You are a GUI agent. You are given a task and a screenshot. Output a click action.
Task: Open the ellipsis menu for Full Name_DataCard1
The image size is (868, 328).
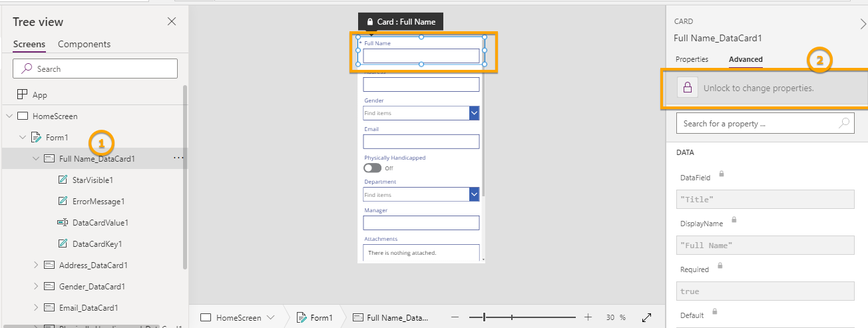[178, 158]
